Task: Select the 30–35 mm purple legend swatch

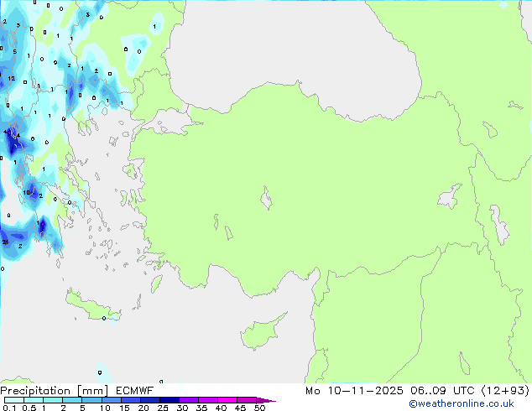Action: tap(189, 400)
